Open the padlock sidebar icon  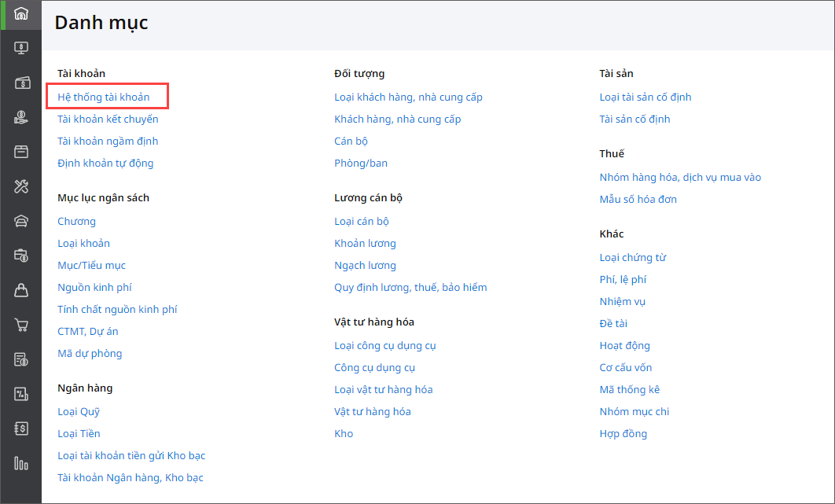[21, 290]
